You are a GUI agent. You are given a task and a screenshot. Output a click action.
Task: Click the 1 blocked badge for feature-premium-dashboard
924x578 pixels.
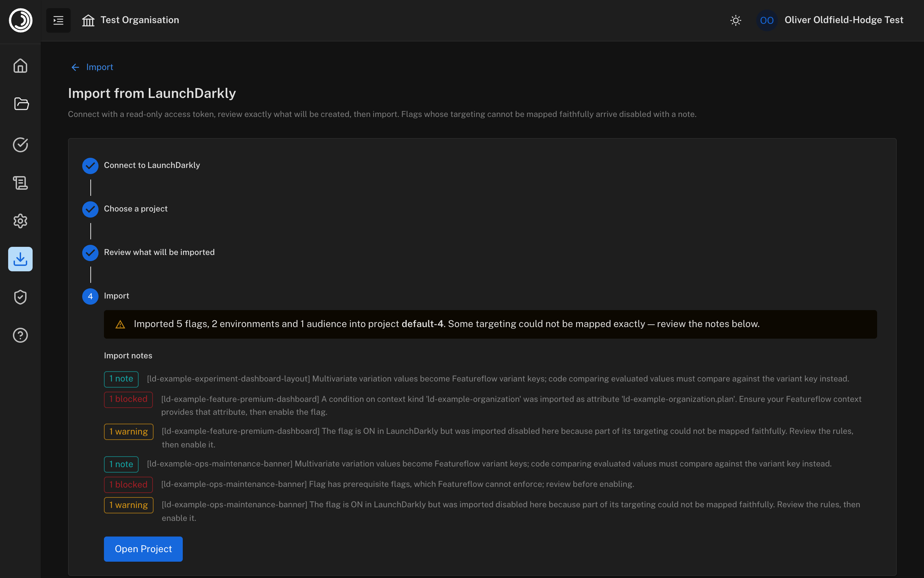(128, 400)
